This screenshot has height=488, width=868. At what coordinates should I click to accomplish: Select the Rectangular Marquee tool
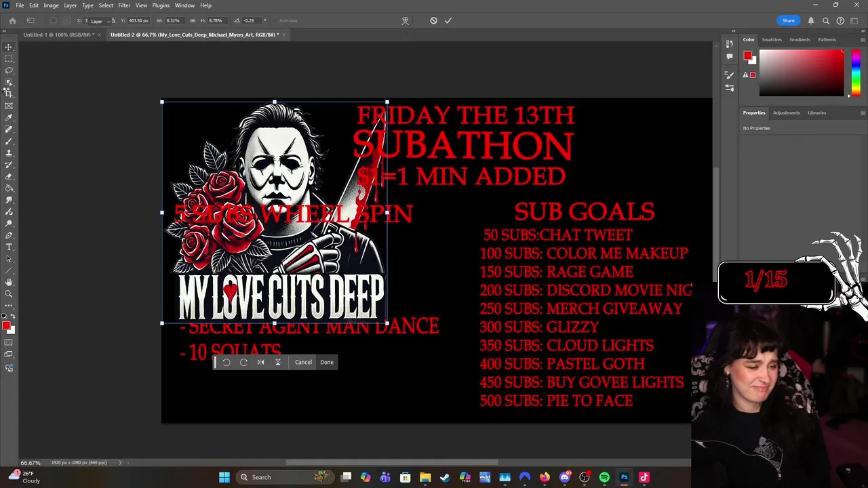(9, 59)
